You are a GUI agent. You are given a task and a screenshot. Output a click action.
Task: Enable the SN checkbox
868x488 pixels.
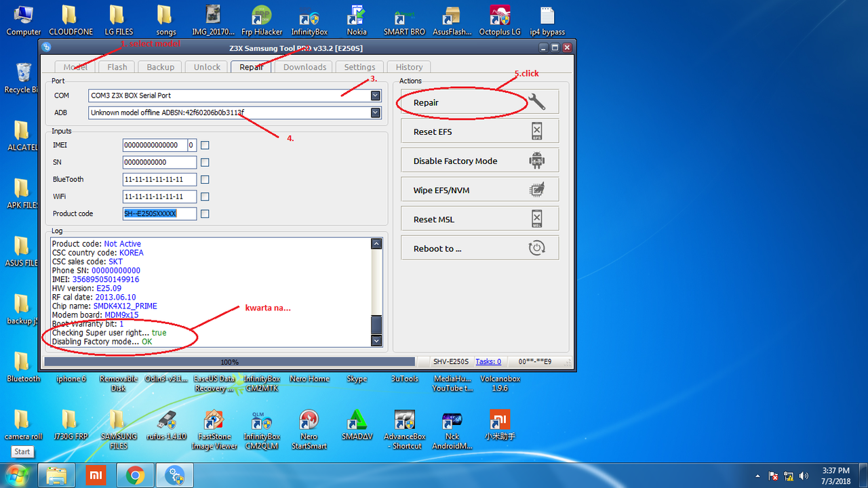[205, 162]
